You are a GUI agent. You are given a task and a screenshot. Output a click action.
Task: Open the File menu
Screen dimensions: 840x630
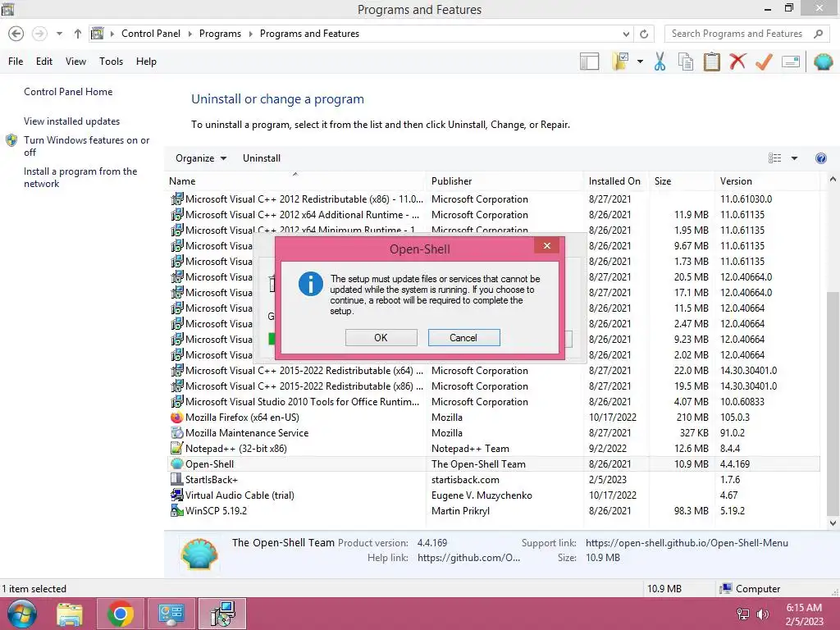pos(16,62)
